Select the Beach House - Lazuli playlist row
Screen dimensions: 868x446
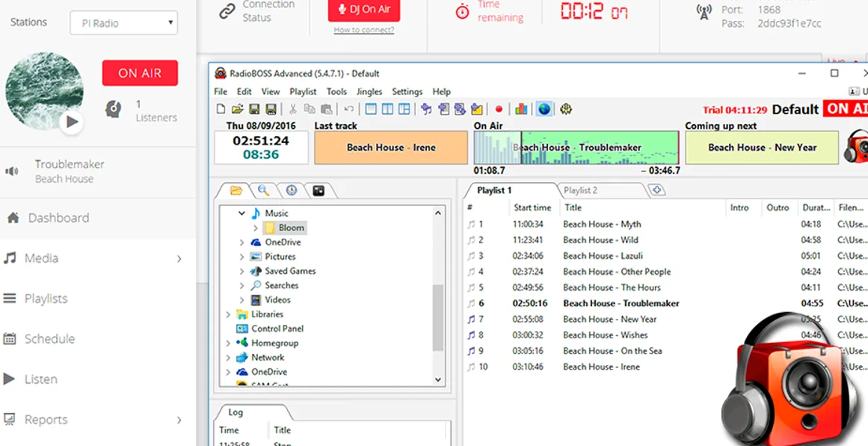[x=666, y=256]
